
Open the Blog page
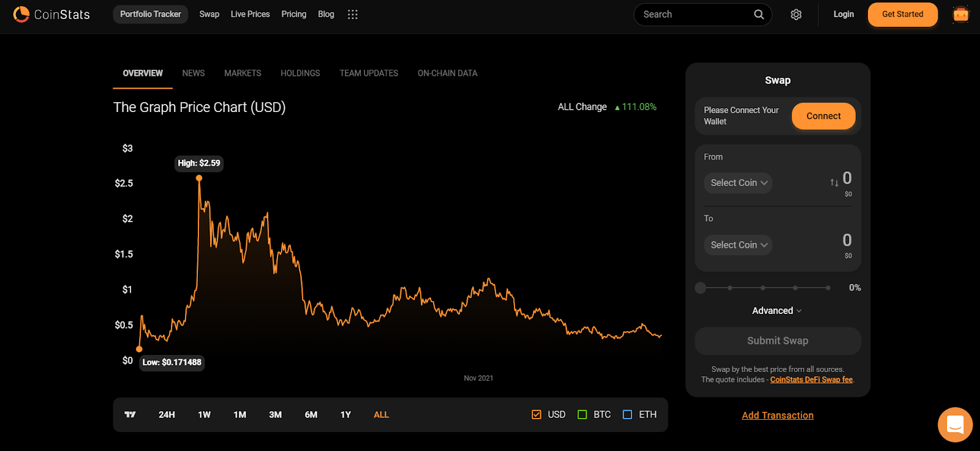[326, 14]
